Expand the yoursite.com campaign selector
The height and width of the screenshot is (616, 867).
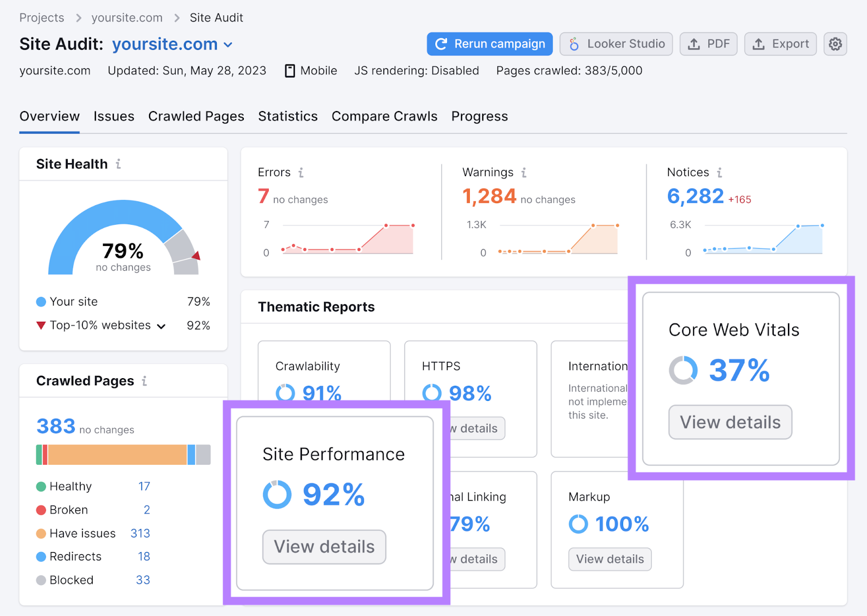point(228,44)
